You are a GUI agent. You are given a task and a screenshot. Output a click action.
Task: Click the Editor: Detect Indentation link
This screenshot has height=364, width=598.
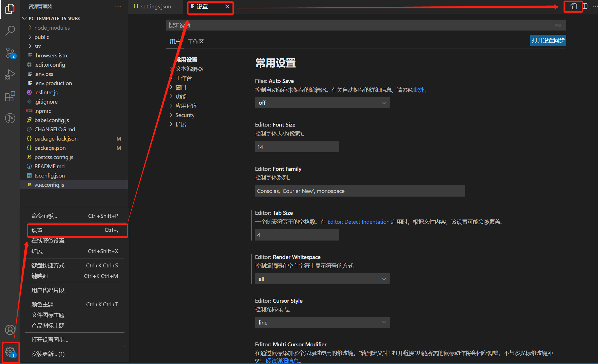358,222
